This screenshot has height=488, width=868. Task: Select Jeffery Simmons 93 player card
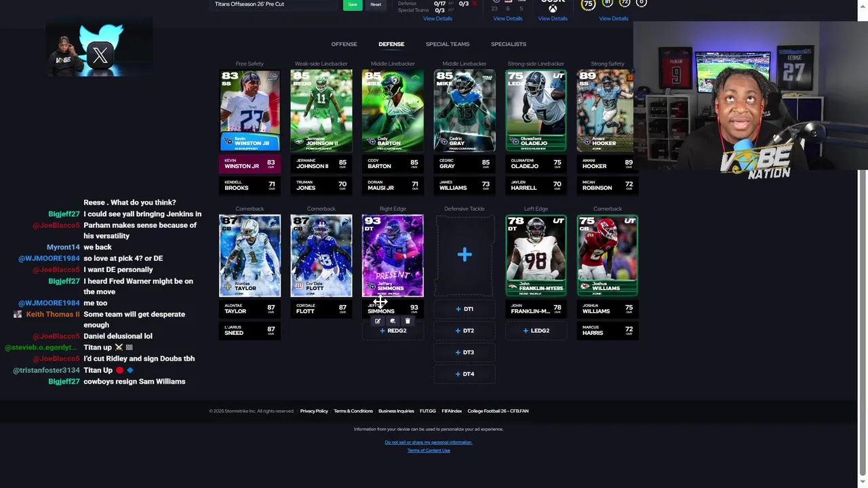393,256
